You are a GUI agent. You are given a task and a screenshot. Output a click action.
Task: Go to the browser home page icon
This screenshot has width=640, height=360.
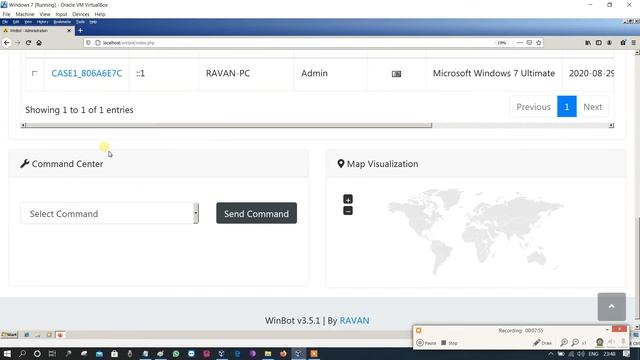[39, 42]
